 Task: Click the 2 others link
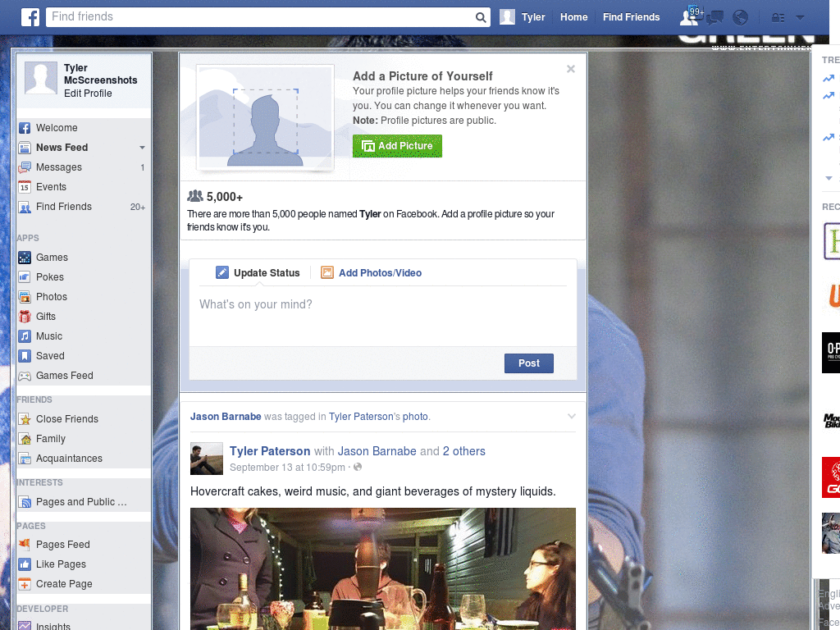tap(464, 451)
